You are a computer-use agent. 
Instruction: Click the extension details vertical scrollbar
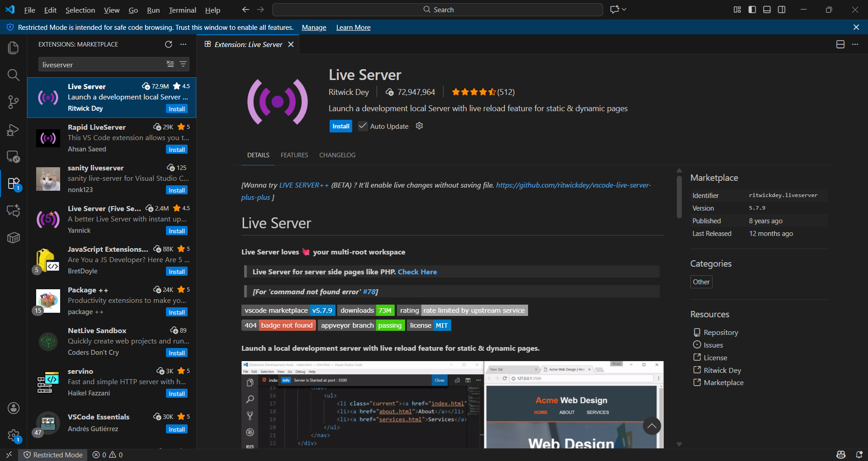[x=679, y=197]
